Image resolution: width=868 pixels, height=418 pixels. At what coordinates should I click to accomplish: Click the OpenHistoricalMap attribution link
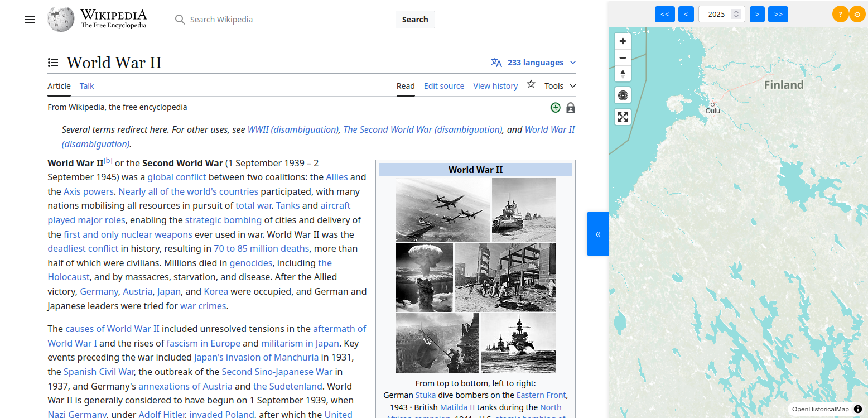[x=820, y=409]
